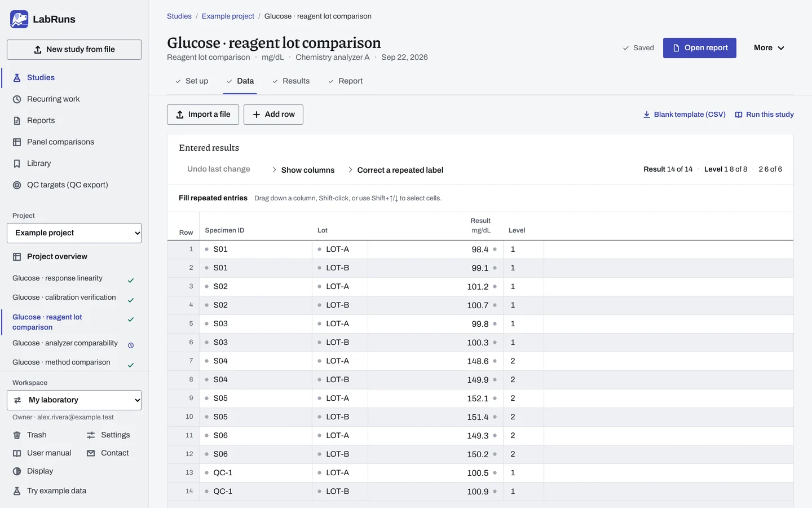Viewport: 812px width, 508px height.
Task: Switch to the Results tab
Action: pyautogui.click(x=291, y=81)
